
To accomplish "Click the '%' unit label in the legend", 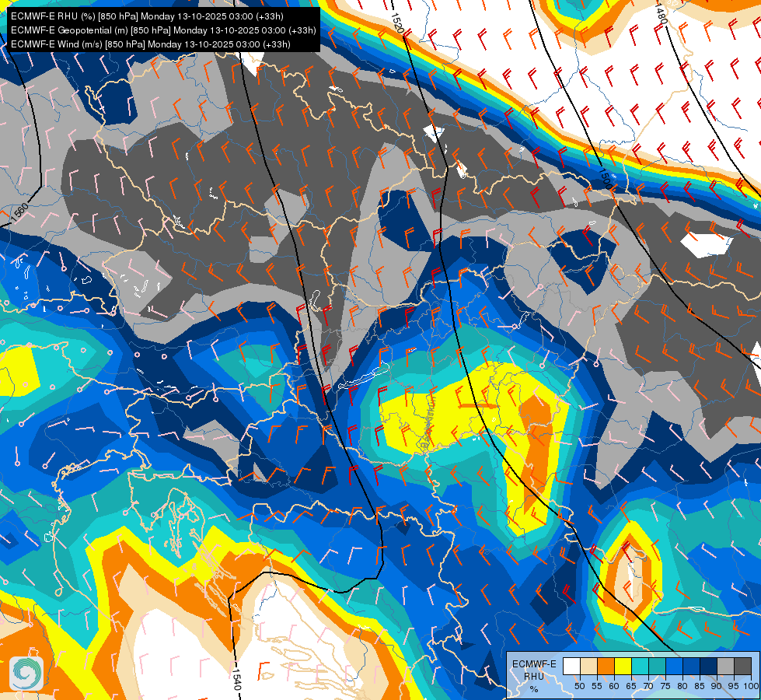I will pyautogui.click(x=534, y=689).
